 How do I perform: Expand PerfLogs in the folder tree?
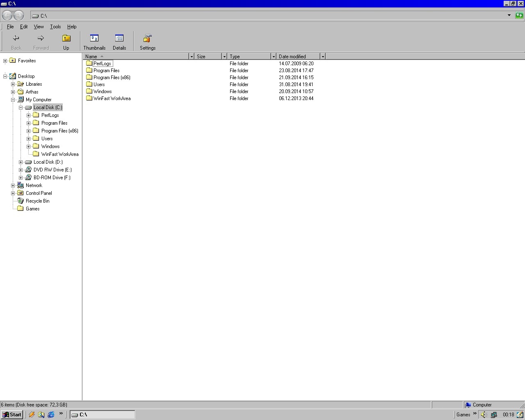pos(29,115)
